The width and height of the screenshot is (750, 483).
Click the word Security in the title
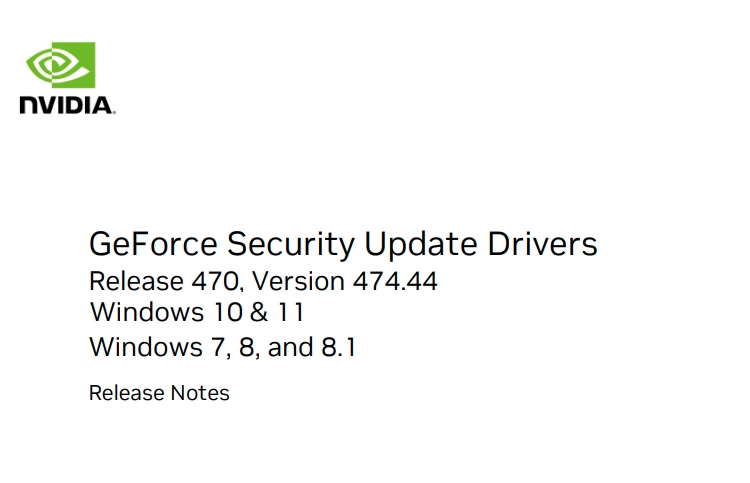tap(290, 246)
